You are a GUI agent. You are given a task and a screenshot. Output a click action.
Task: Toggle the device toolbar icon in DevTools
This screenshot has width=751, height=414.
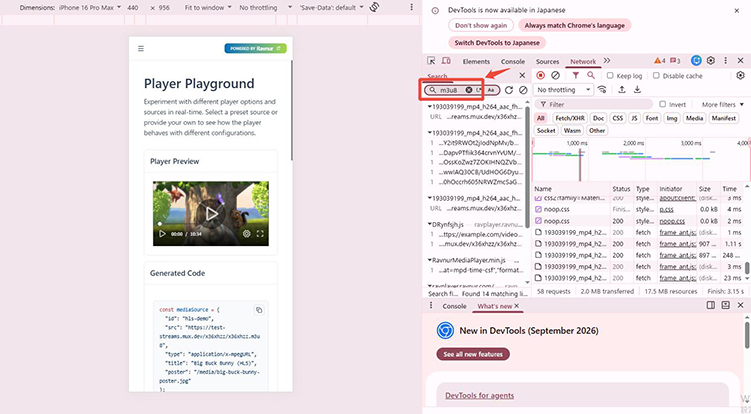(446, 61)
